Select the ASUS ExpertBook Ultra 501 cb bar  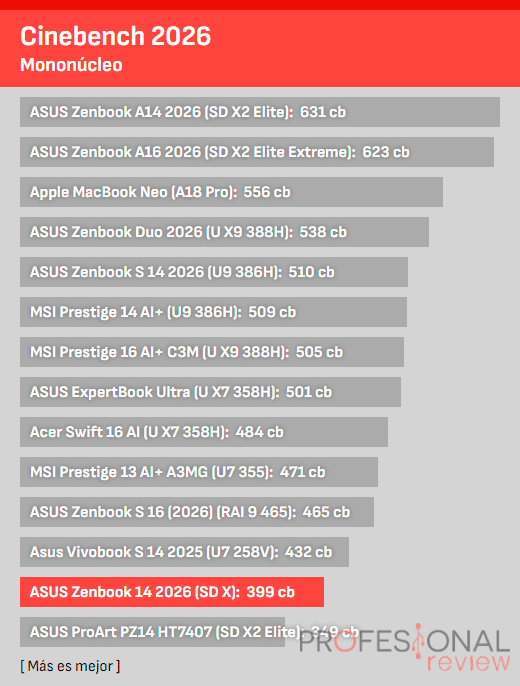[x=210, y=392]
